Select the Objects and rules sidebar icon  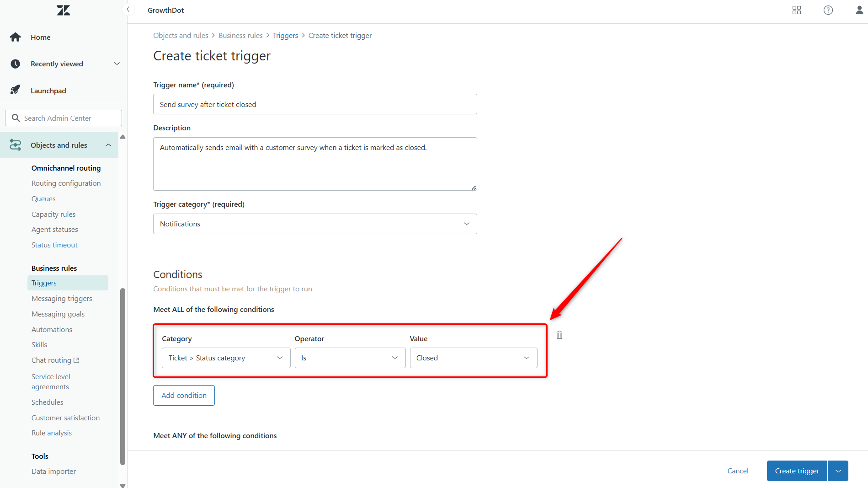pos(15,145)
